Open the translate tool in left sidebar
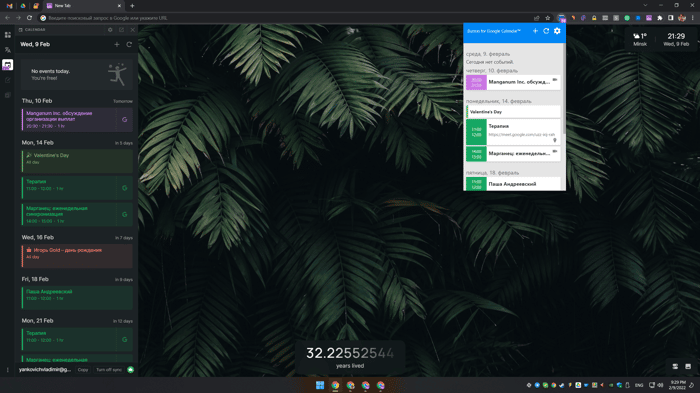 pyautogui.click(x=8, y=50)
